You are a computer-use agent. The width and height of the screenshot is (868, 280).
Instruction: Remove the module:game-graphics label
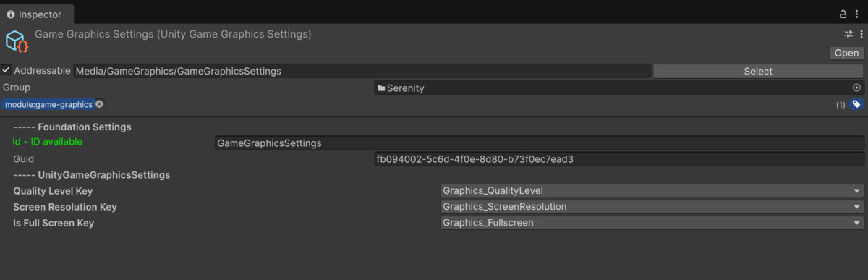(99, 104)
